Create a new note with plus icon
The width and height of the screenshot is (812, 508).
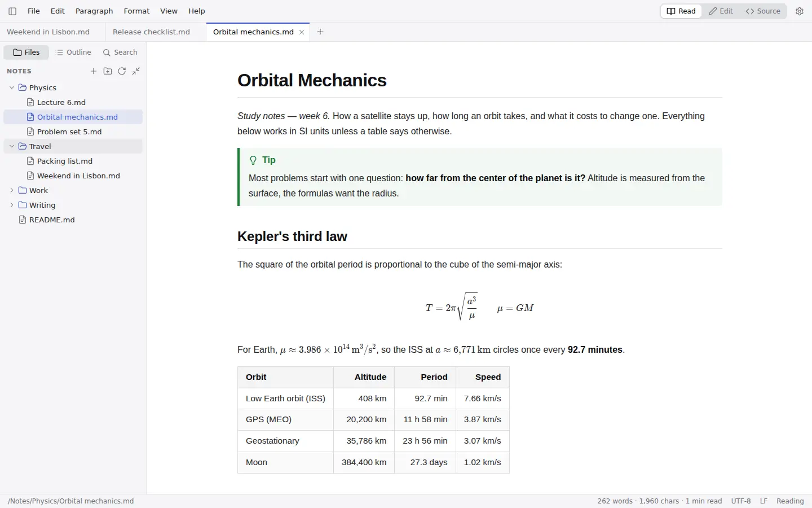[x=94, y=71]
